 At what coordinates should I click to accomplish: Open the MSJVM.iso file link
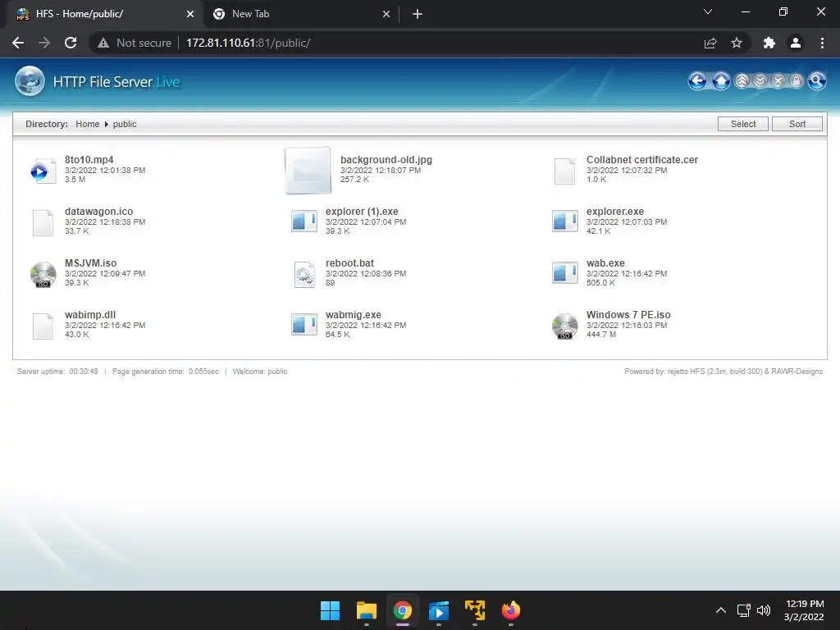(90, 263)
